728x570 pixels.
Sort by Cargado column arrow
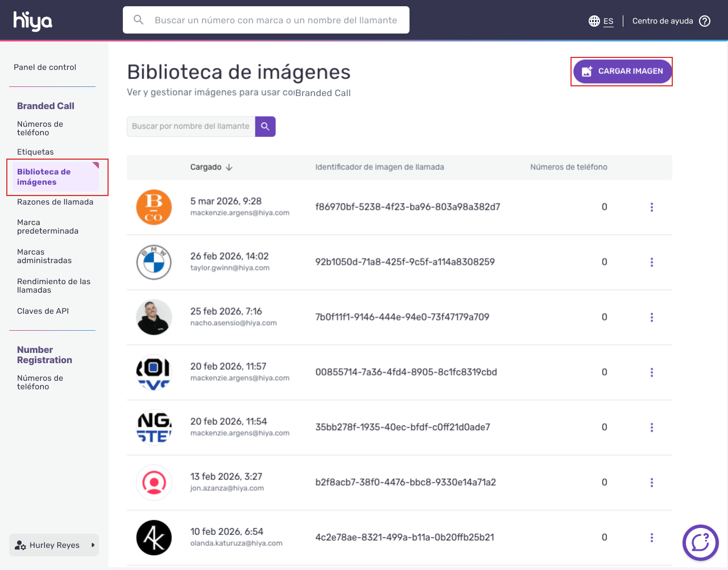229,167
